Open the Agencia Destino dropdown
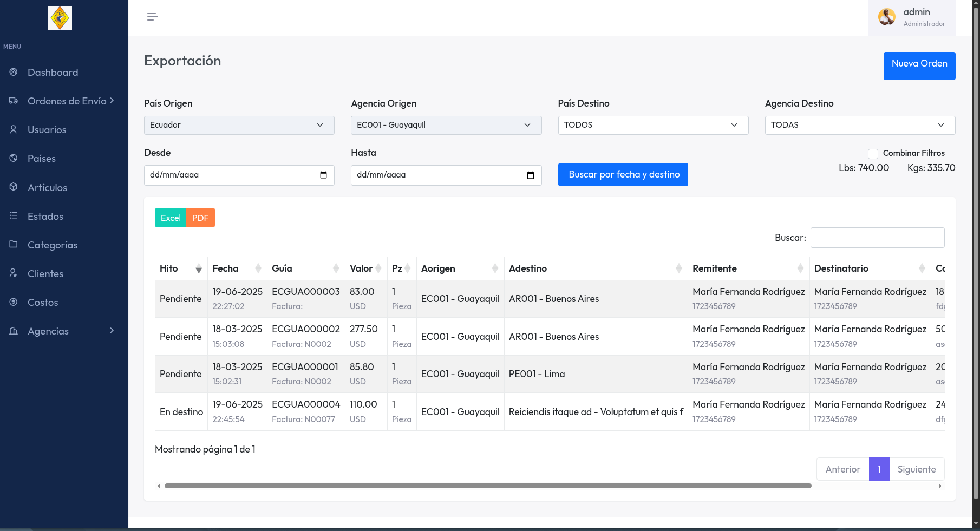This screenshot has height=531, width=980. pos(859,125)
